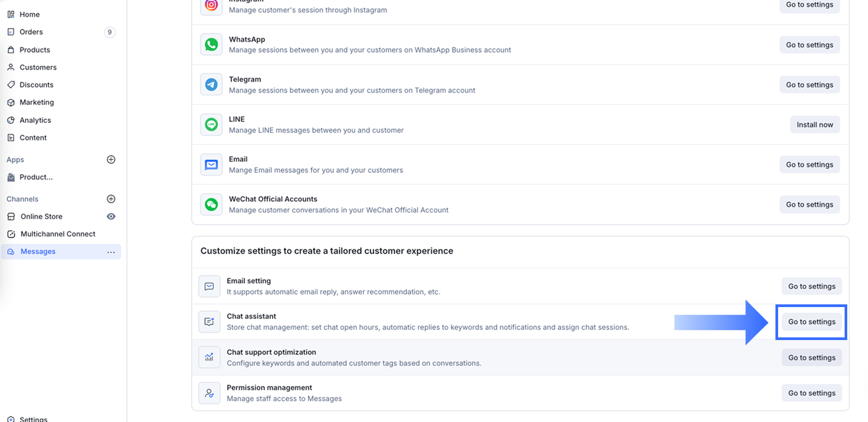Open Messages more options ellipsis

point(111,252)
